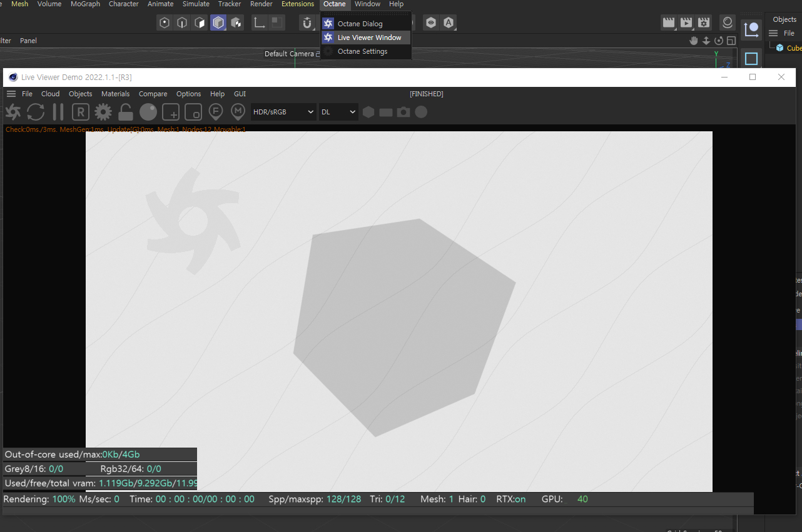Open the Objects manager hamburger menu
Screen dimensions: 802x532
[774, 33]
